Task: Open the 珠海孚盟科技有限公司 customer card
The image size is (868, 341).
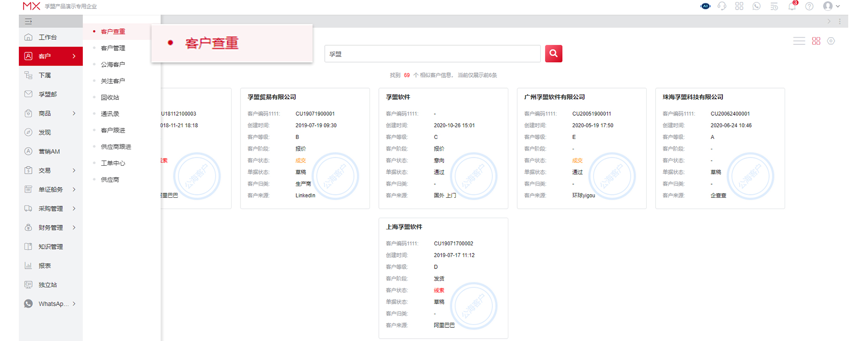Action: pyautogui.click(x=720, y=148)
